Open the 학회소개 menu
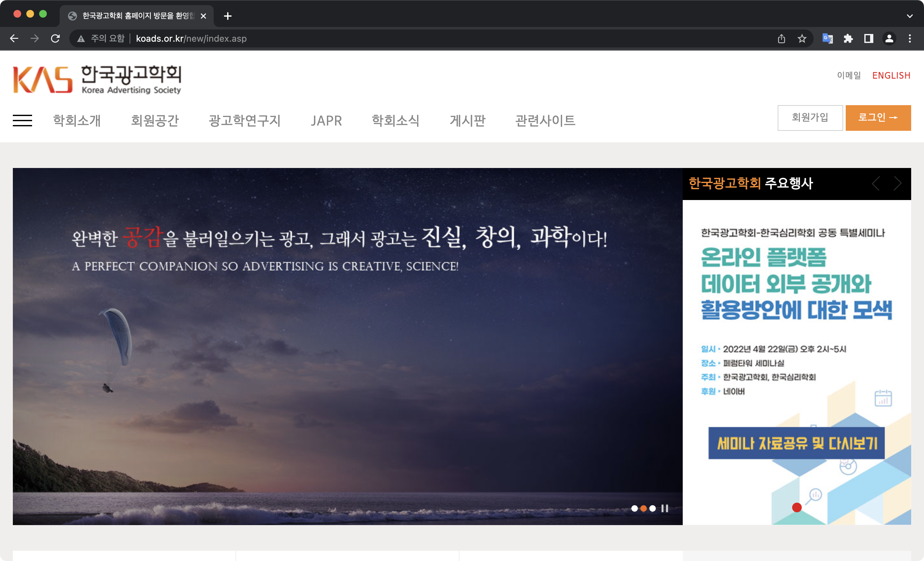 tap(77, 120)
